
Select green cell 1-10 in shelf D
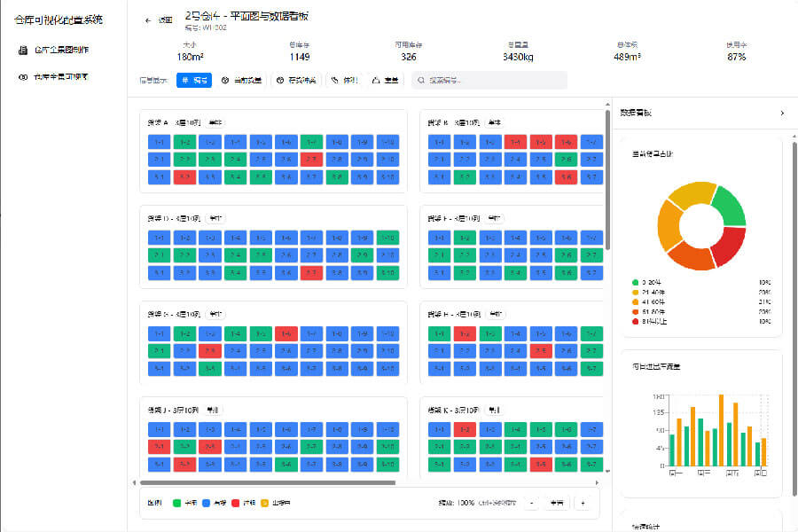pos(387,238)
